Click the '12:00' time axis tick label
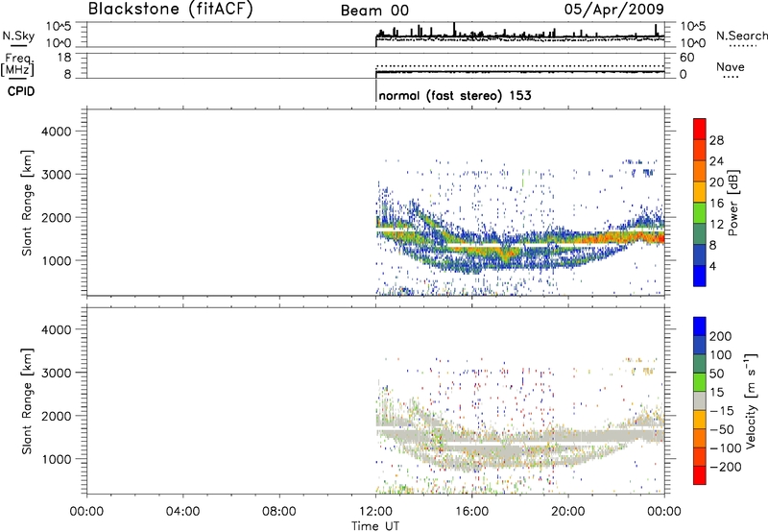The image size is (768, 532). click(x=375, y=512)
